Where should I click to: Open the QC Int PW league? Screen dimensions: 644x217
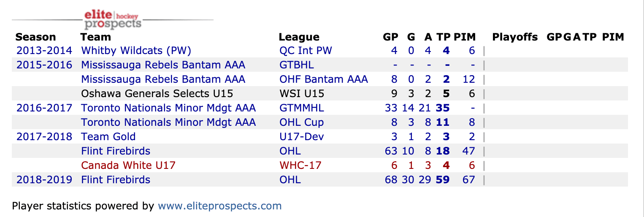pos(306,51)
